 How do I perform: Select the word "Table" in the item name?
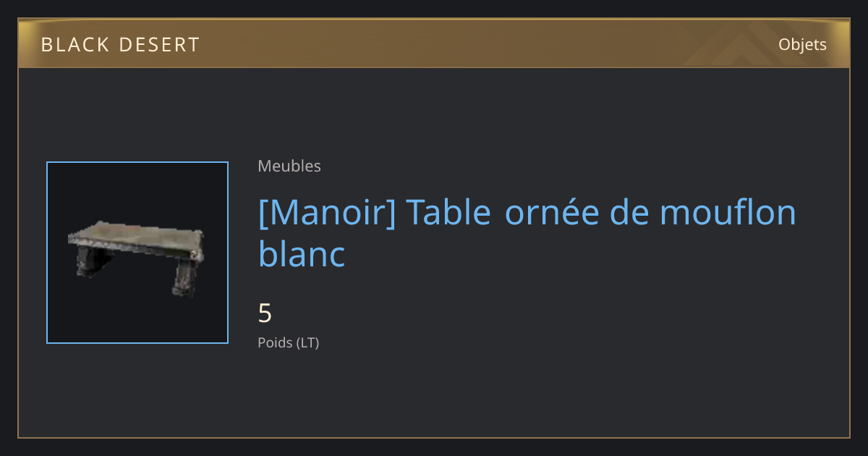pos(448,212)
